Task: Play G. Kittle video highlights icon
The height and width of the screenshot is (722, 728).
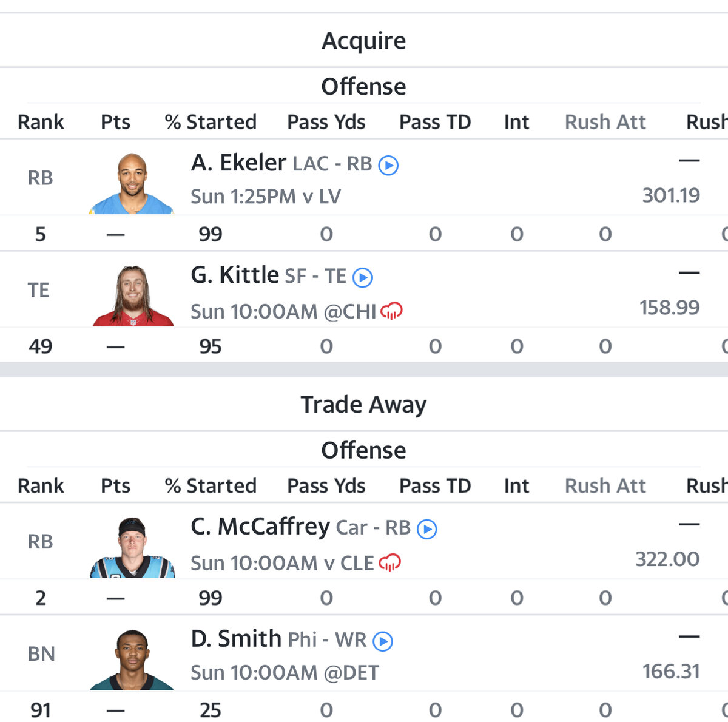Action: [363, 277]
